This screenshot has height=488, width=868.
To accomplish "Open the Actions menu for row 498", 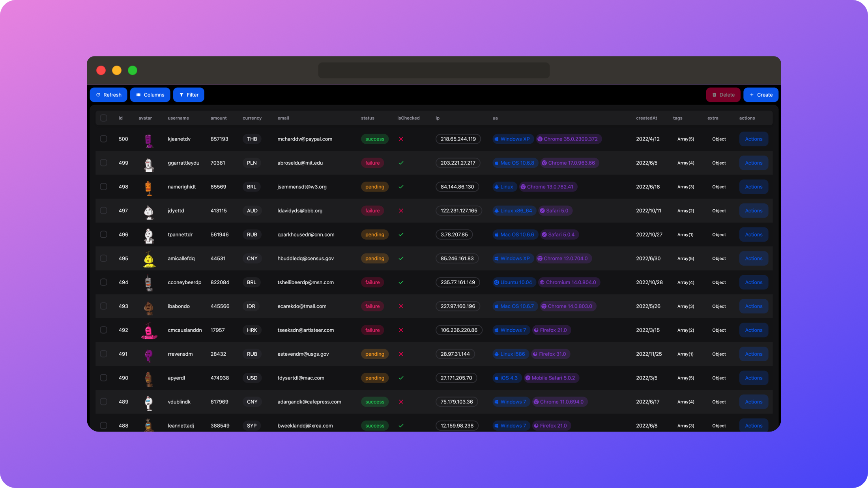I will [753, 187].
